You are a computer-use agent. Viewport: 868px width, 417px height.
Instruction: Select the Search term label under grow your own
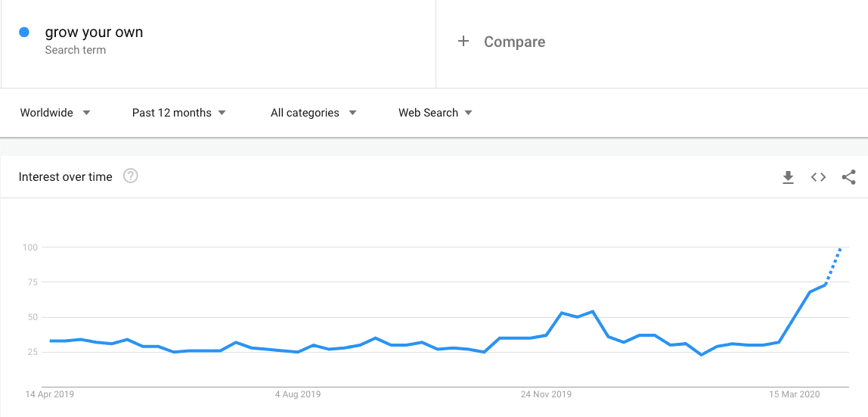76,50
